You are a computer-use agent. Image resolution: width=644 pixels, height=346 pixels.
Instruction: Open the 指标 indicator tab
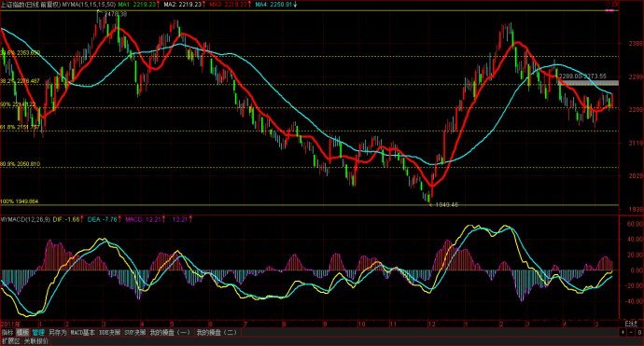[7, 332]
